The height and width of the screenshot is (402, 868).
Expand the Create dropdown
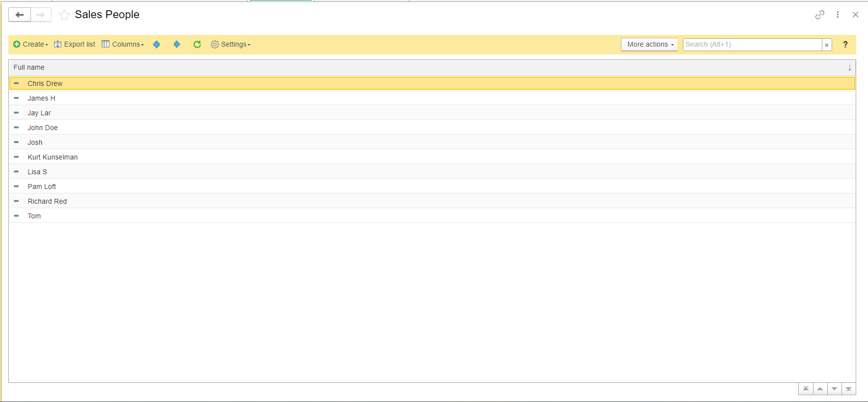pos(30,45)
